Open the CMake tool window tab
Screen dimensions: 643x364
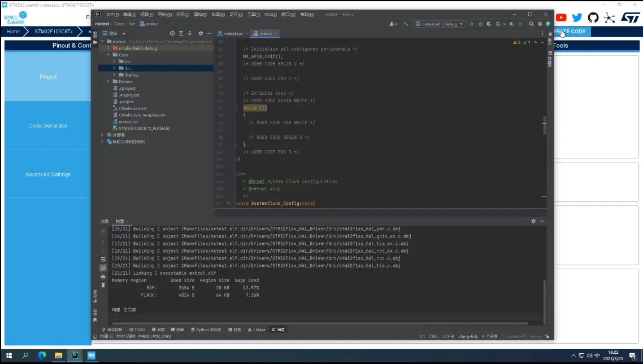257,330
